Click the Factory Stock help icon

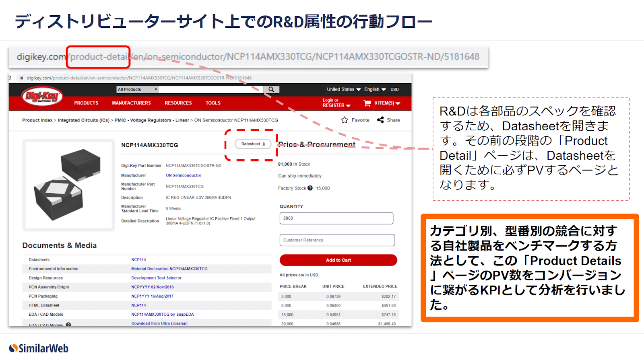[310, 188]
